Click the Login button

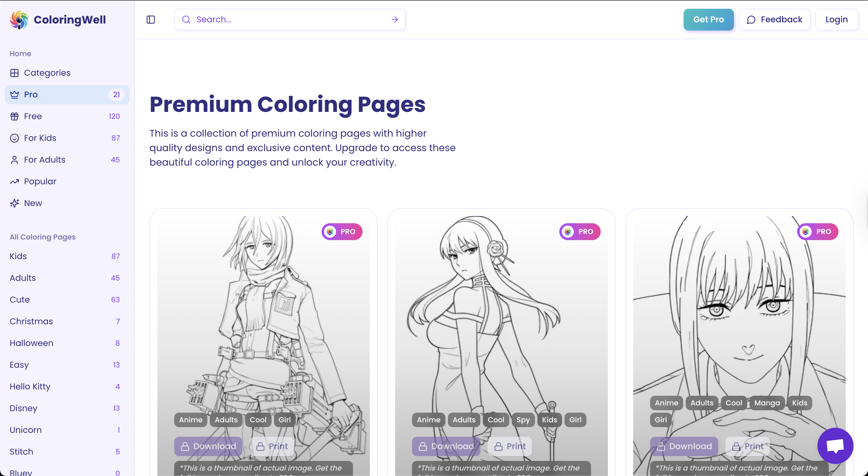click(x=836, y=20)
